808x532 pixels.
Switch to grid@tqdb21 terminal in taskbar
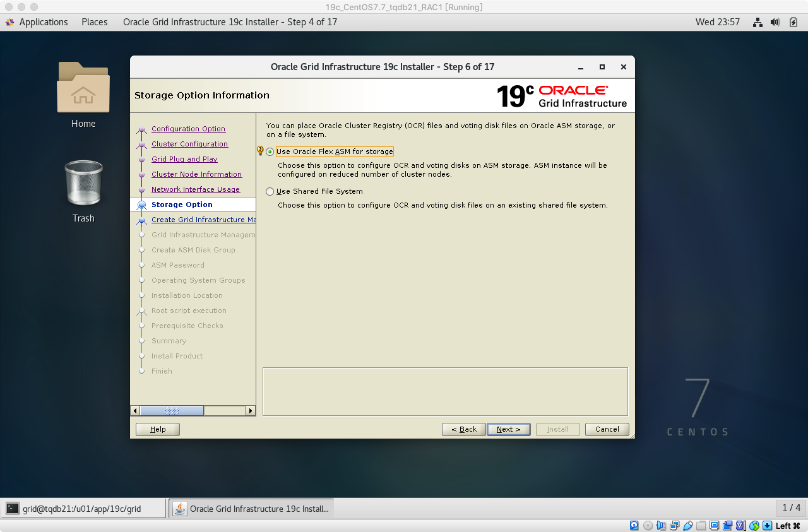83,509
